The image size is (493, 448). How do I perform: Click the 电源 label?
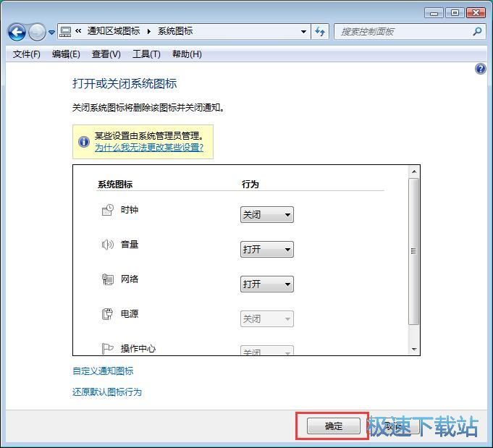tap(130, 314)
